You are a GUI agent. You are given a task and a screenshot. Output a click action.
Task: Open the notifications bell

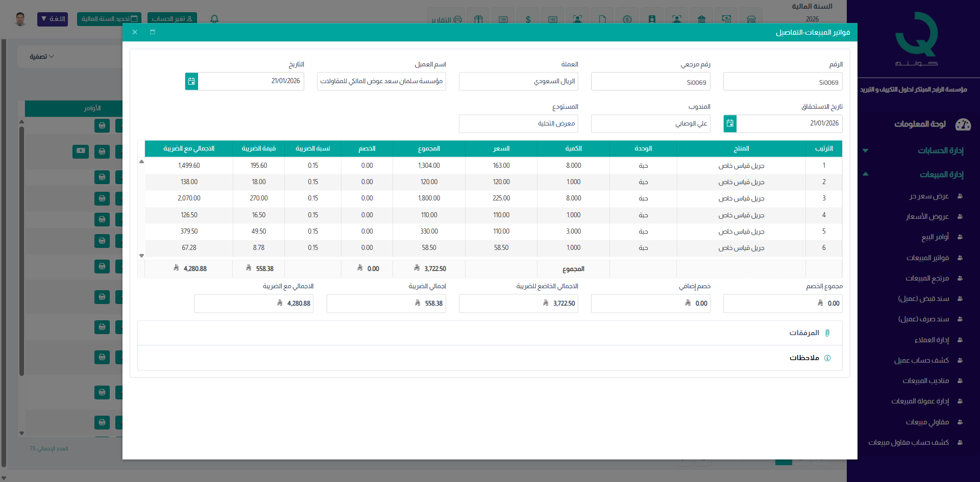214,19
